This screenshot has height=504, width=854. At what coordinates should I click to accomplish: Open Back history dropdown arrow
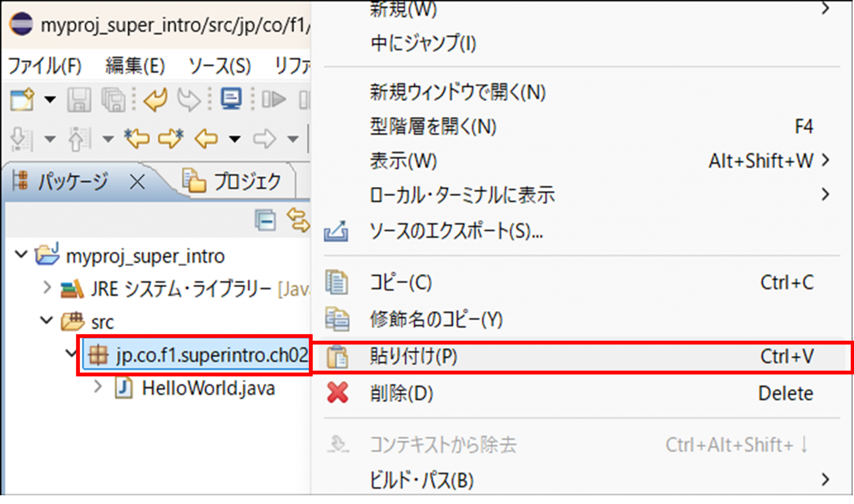[235, 138]
